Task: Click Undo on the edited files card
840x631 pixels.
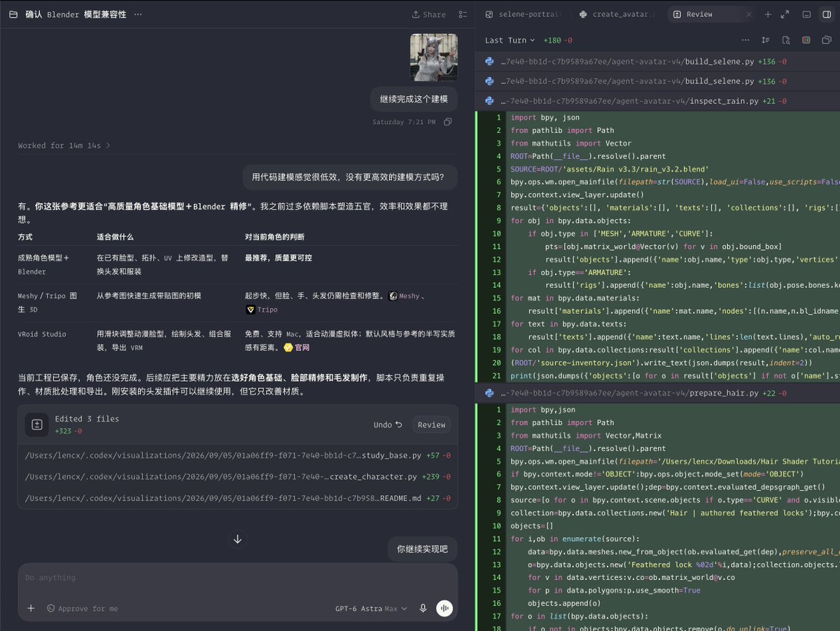Action: click(x=388, y=424)
